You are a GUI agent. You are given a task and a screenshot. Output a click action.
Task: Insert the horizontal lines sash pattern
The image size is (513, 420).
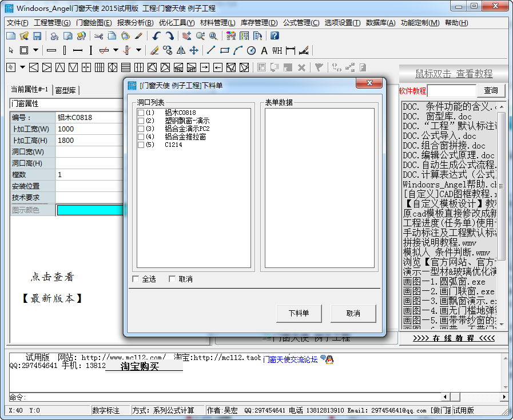(x=126, y=67)
